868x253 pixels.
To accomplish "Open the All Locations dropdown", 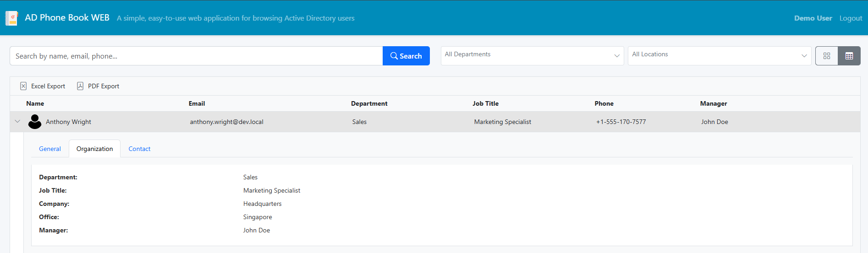I will pyautogui.click(x=720, y=56).
